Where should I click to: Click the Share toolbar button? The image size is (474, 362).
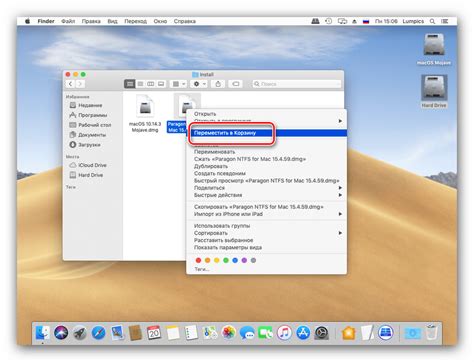click(218, 84)
